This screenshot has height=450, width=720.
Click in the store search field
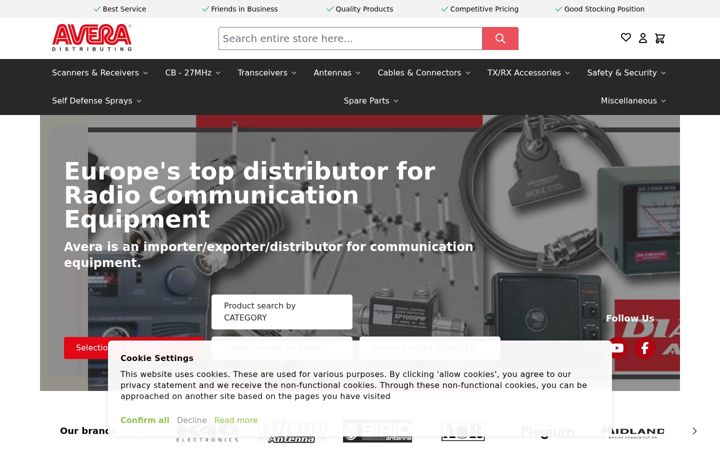click(350, 39)
